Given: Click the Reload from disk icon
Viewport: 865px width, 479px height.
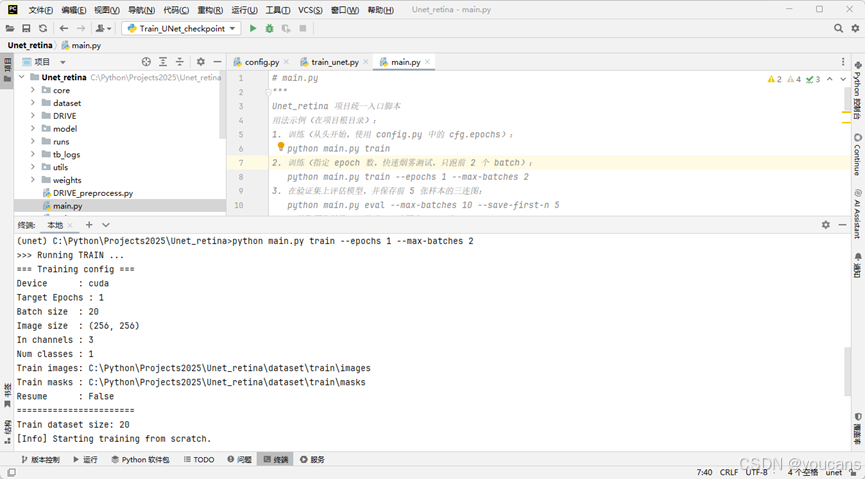Looking at the screenshot, I should coord(42,28).
